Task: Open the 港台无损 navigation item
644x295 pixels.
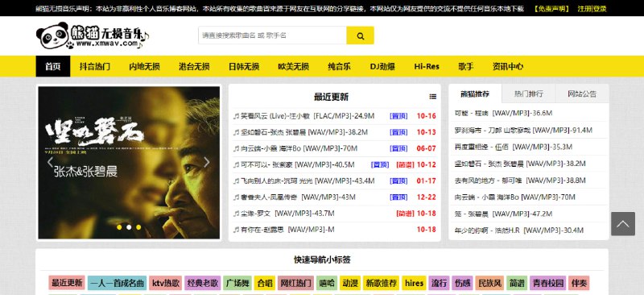Action: coord(194,66)
